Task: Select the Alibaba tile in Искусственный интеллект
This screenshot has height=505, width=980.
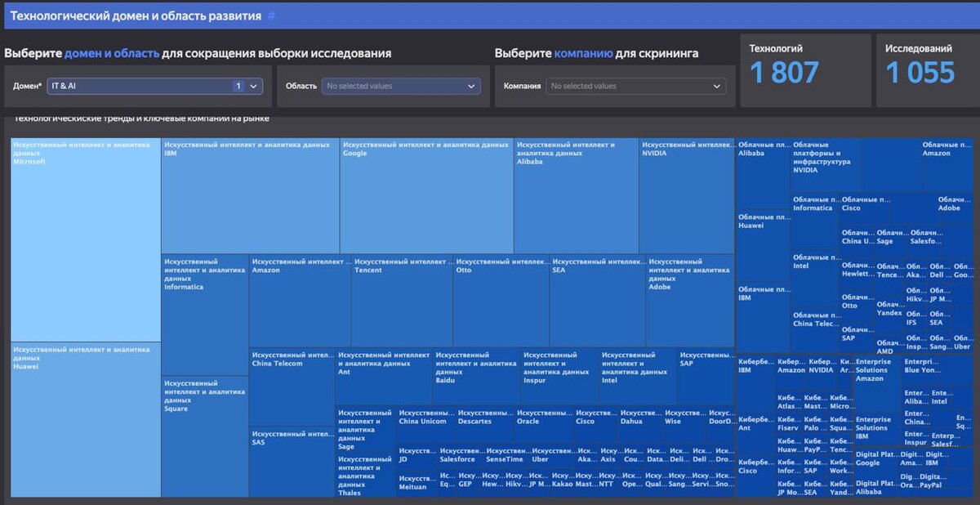Action: tap(576, 195)
